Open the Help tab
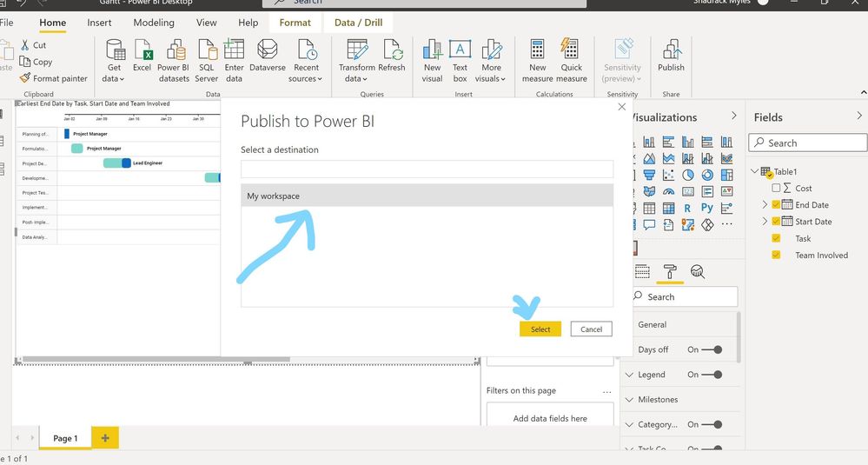 248,23
